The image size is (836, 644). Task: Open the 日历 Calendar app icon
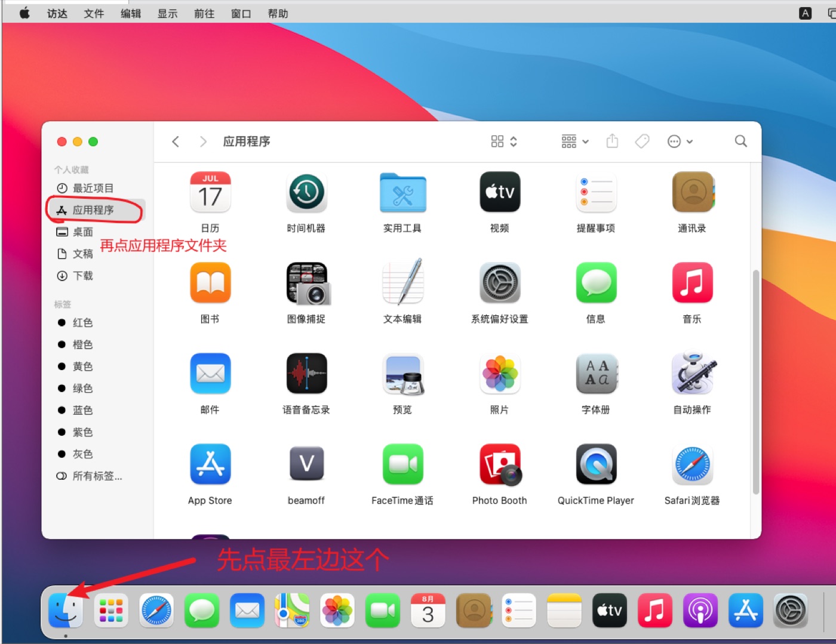click(210, 192)
